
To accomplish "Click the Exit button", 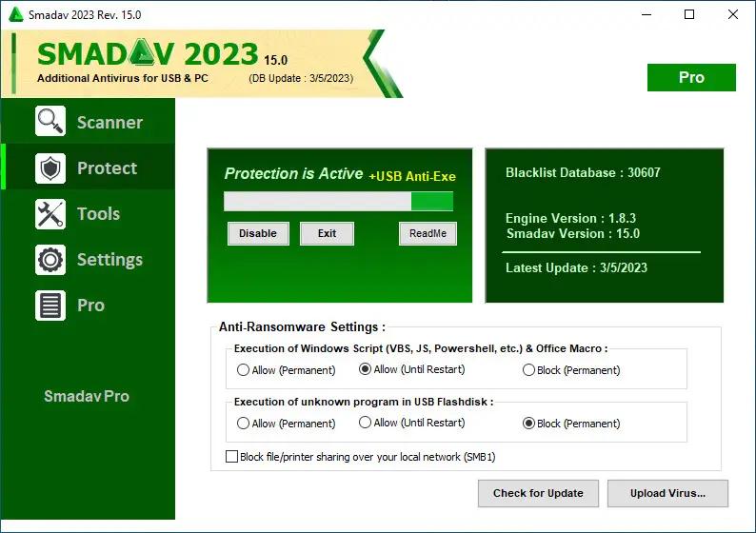I will (x=327, y=233).
